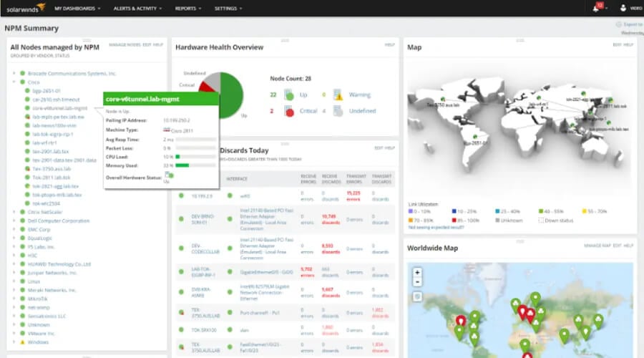This screenshot has width=644, height=358.
Task: Open the My Dashboards menu
Action: (77, 8)
